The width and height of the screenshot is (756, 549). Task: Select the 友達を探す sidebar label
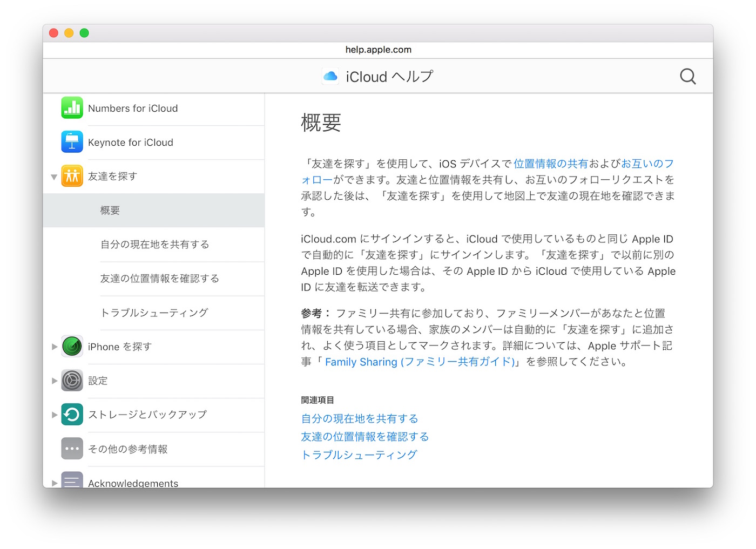click(x=112, y=177)
